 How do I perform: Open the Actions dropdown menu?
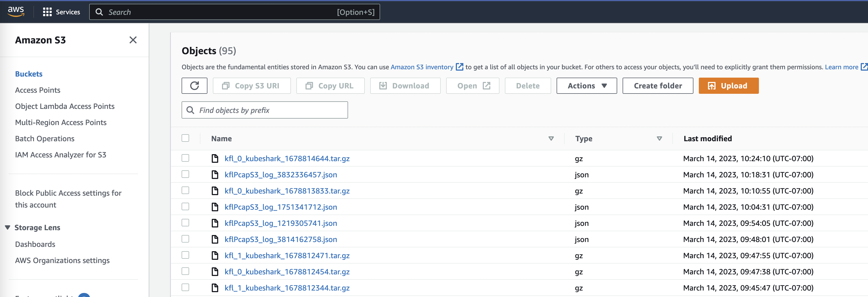point(586,86)
